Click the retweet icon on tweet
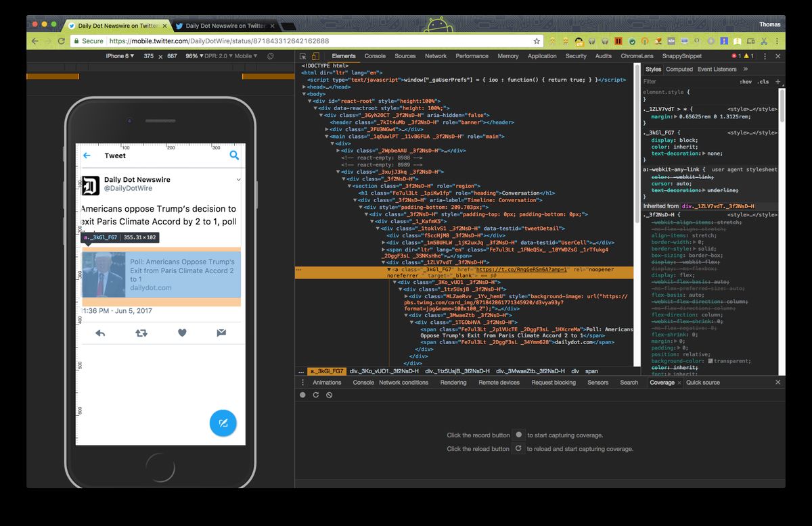The image size is (812, 526). coord(141,333)
